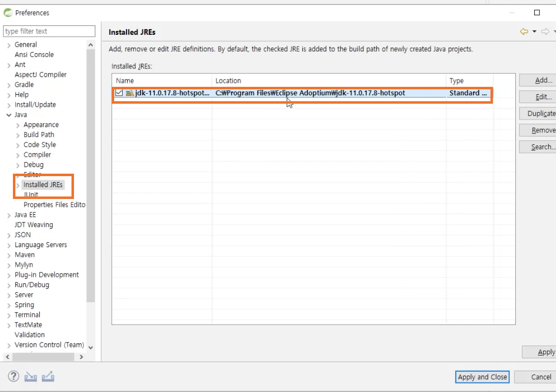
Task: Click the Edit... JRE button
Action: click(x=538, y=97)
